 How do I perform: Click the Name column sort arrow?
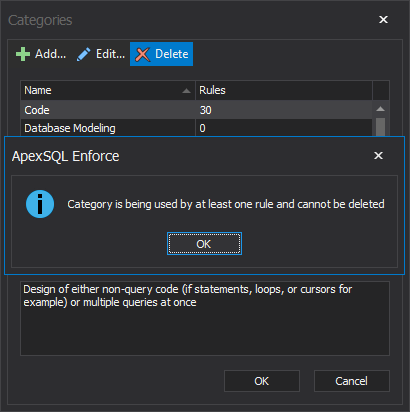(x=187, y=91)
